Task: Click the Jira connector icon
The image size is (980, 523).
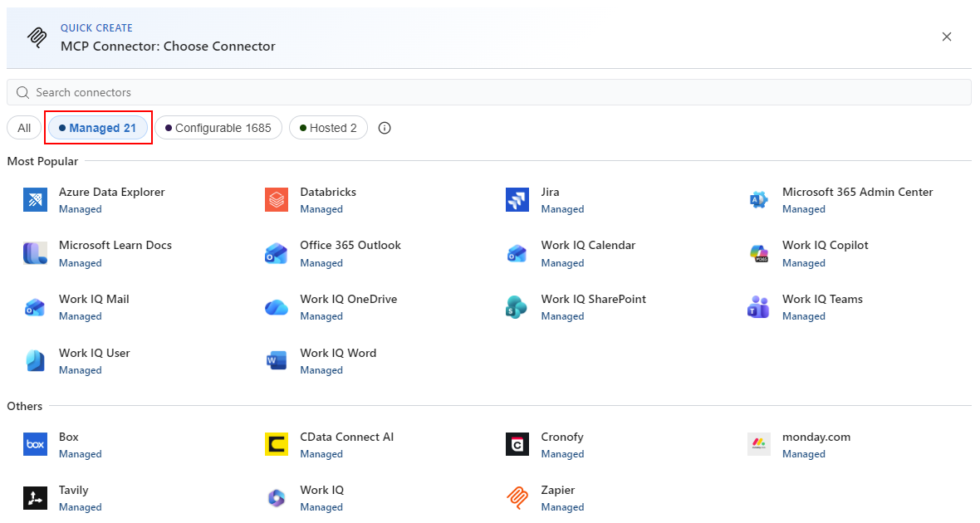Action: click(x=517, y=200)
